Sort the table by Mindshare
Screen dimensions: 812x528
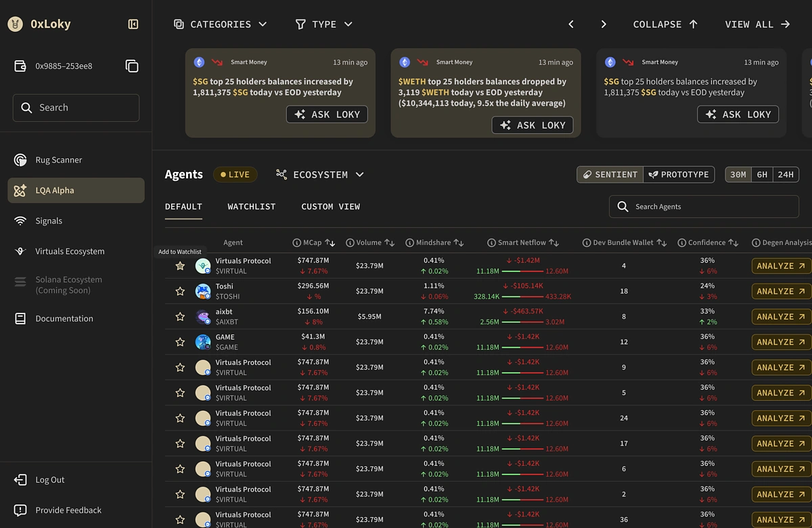pos(458,242)
